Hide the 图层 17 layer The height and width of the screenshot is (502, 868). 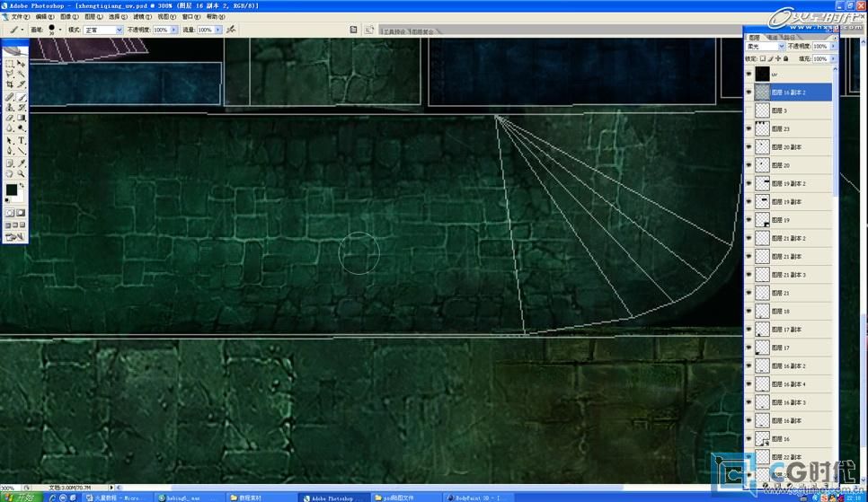[x=749, y=348]
